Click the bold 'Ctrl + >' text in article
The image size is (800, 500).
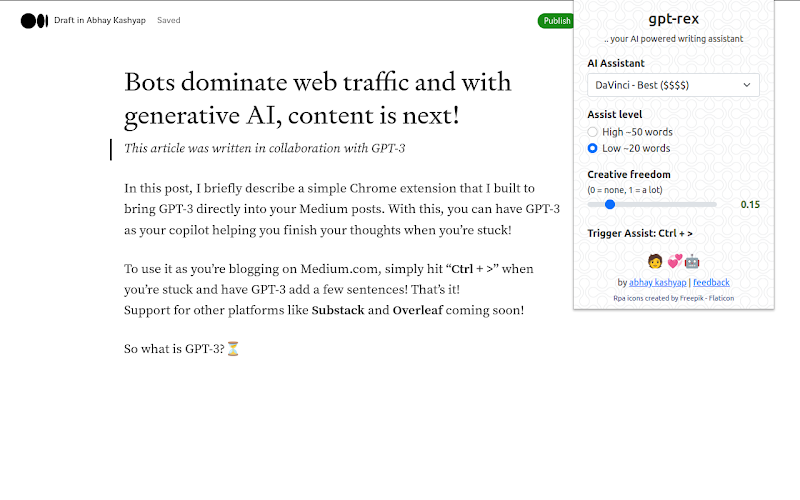point(472,269)
